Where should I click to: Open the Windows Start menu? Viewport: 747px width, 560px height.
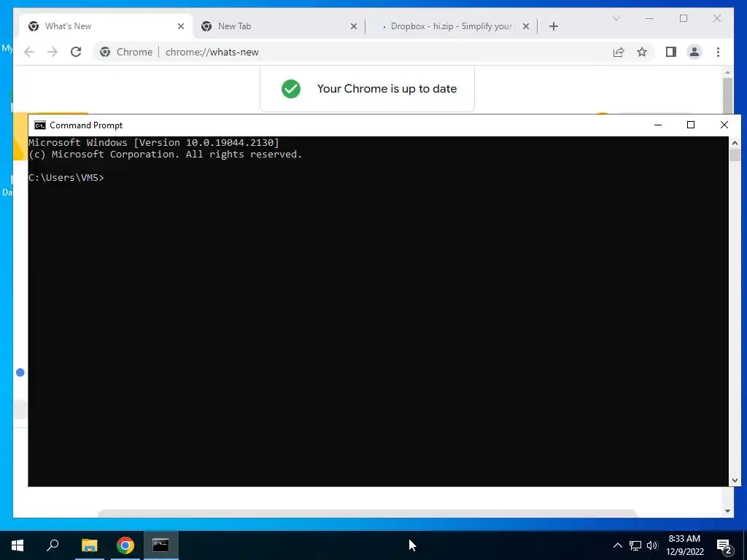pos(18,545)
